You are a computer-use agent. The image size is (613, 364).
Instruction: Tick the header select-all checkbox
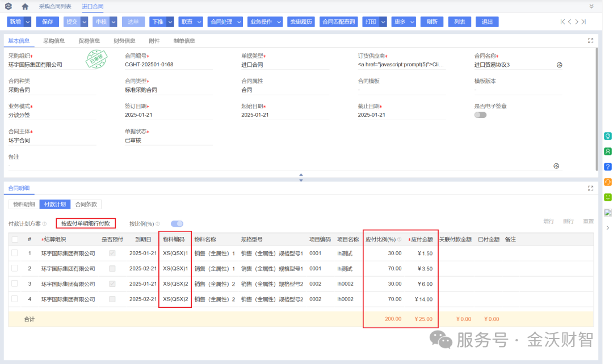pyautogui.click(x=14, y=239)
